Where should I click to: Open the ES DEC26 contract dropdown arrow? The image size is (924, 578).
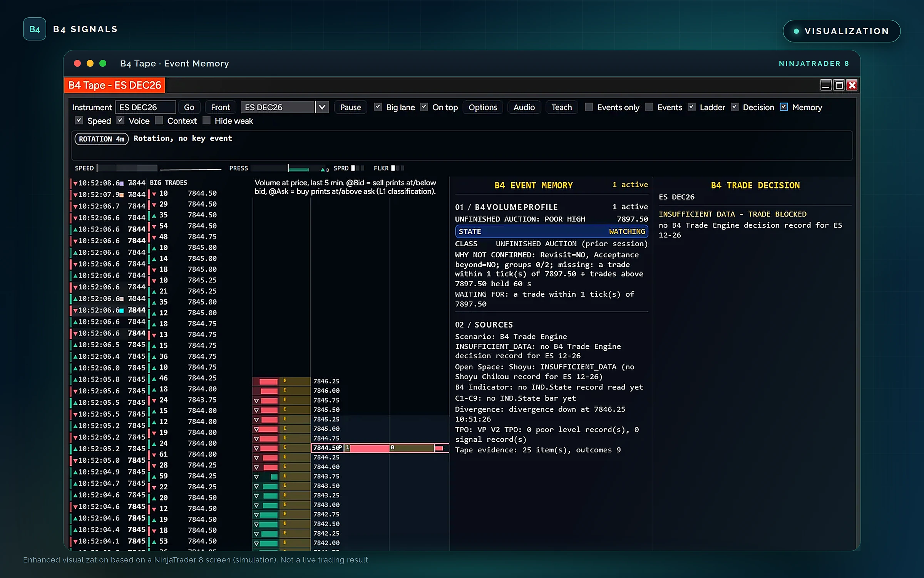tap(322, 107)
